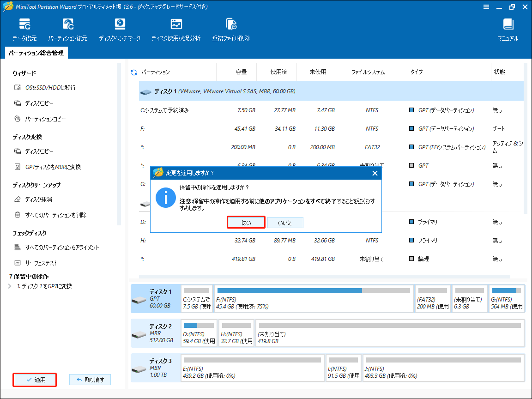Screen dimensions: 532x399
Task: Open ディスク使用状況分析
Action: (x=176, y=30)
